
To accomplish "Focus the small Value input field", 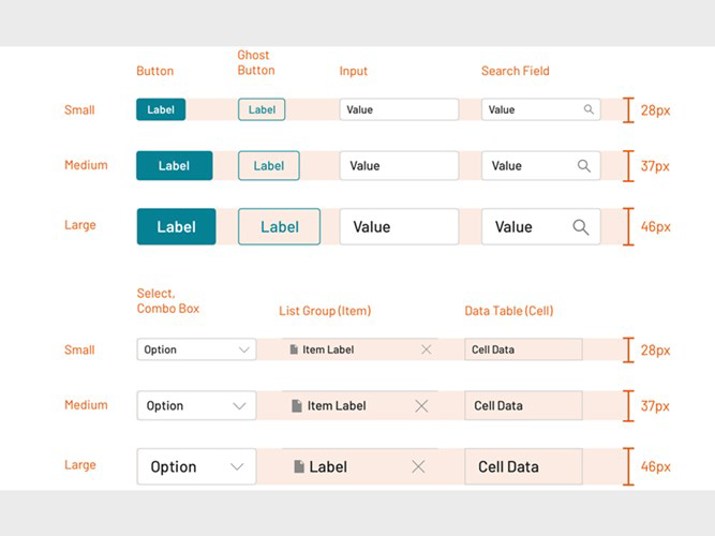I will [x=399, y=109].
